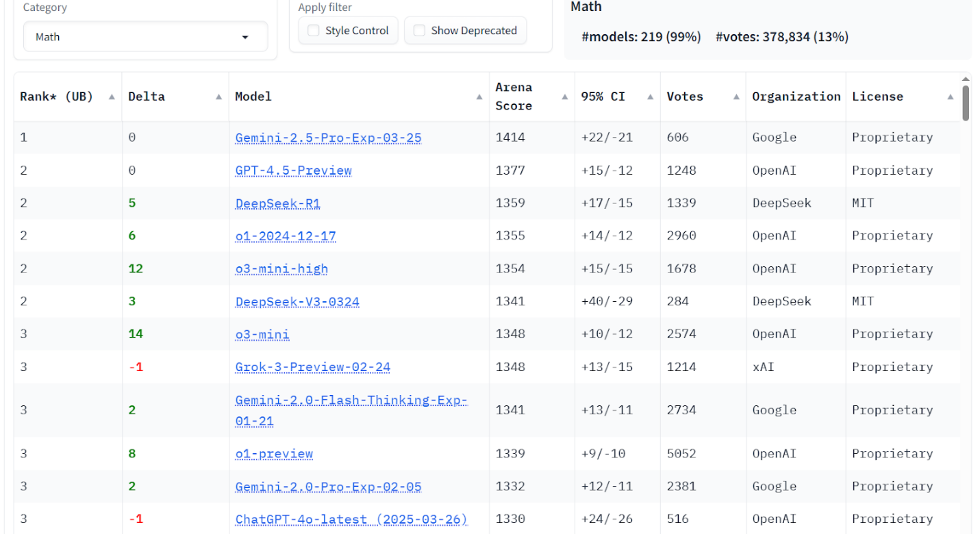Open the DeepSeek-V3-0324 link
Viewport: 980px width, 534px height.
point(297,302)
